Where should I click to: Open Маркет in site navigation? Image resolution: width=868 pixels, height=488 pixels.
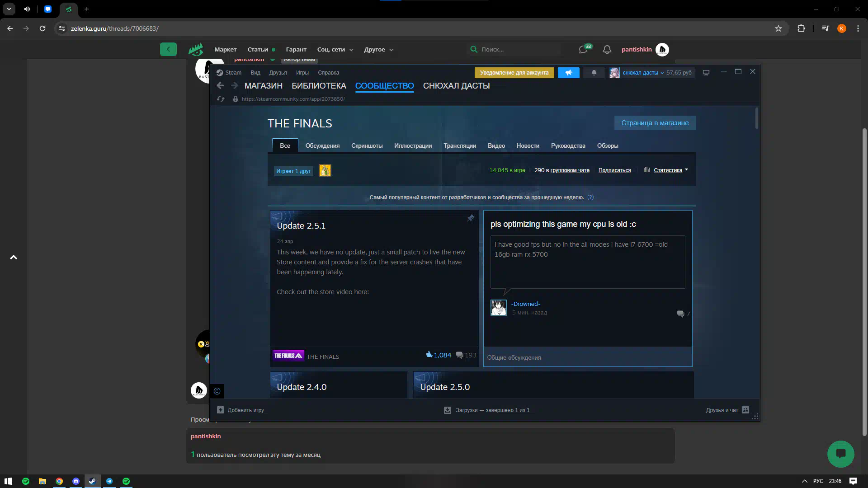point(225,50)
